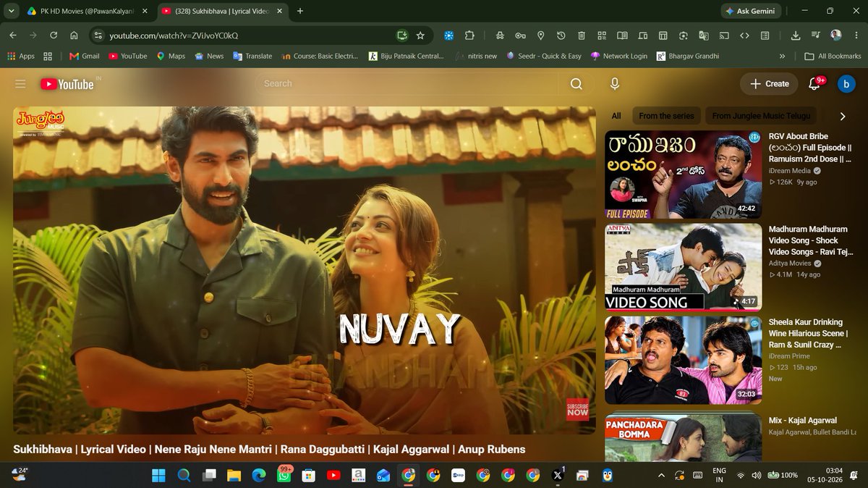Image resolution: width=868 pixels, height=488 pixels.
Task: Click the YouTube logo to go home
Action: [67, 84]
